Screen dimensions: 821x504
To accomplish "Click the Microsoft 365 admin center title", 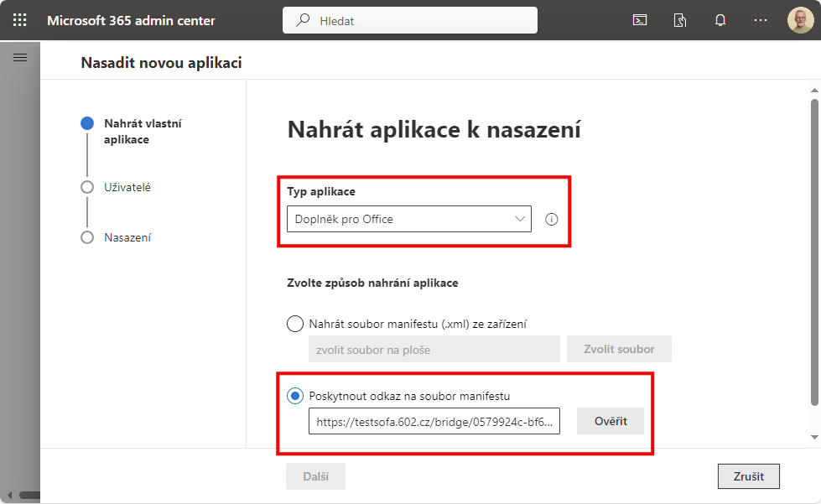I will click(131, 20).
